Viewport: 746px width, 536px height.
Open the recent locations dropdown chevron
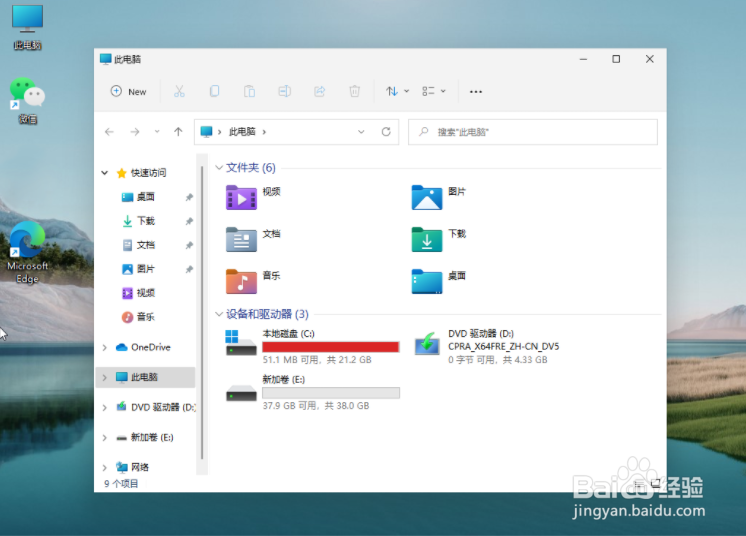pyautogui.click(x=157, y=132)
